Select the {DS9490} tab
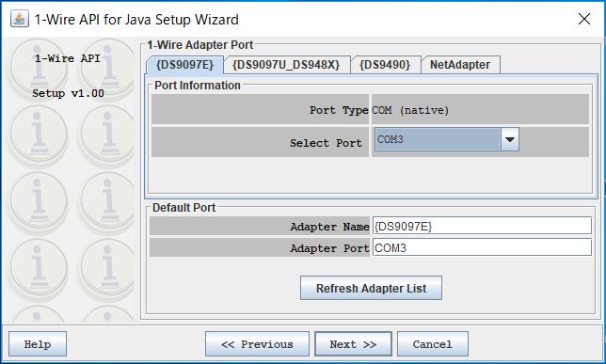Viewport: 606px width, 364px height. click(x=385, y=65)
